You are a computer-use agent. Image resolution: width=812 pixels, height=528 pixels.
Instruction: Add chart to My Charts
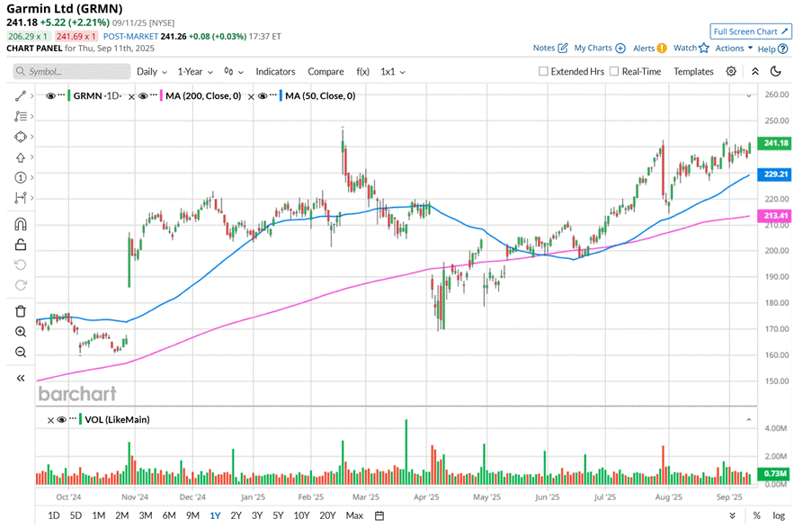pos(600,48)
